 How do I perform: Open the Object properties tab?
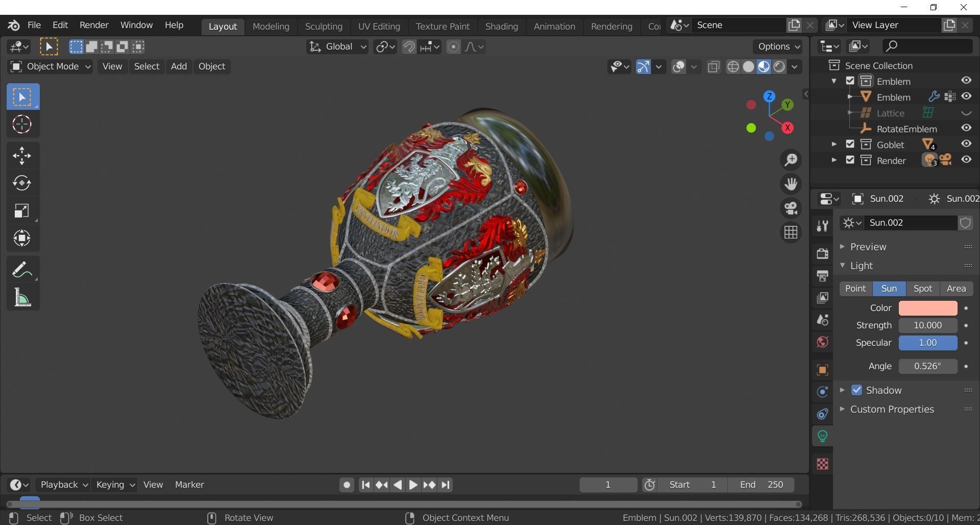pos(822,370)
